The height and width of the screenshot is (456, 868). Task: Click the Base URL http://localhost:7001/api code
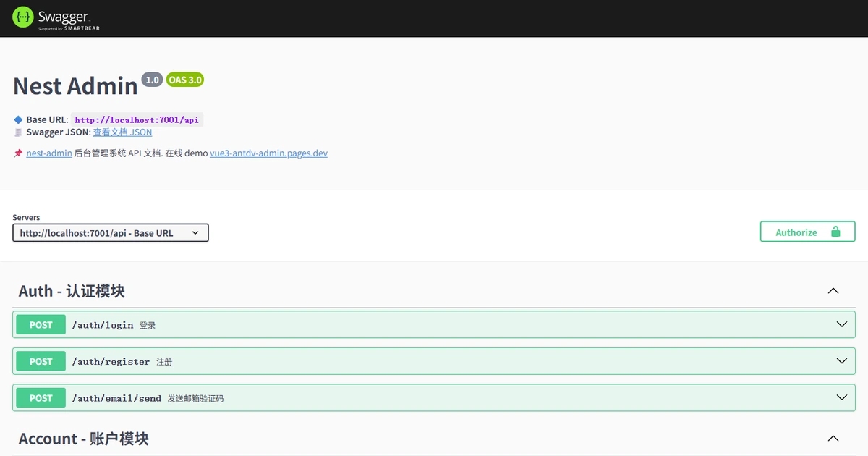pos(137,120)
